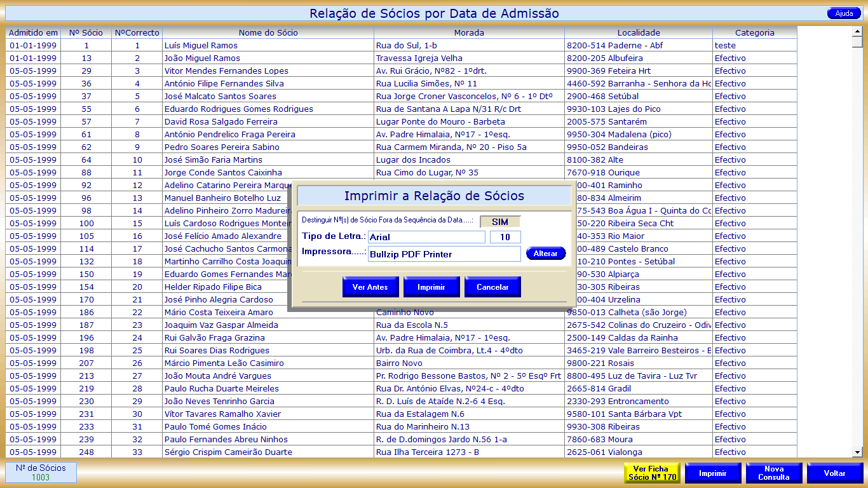Image resolution: width=868 pixels, height=488 pixels.
Task: Start a Nova Consulta
Action: point(773,473)
